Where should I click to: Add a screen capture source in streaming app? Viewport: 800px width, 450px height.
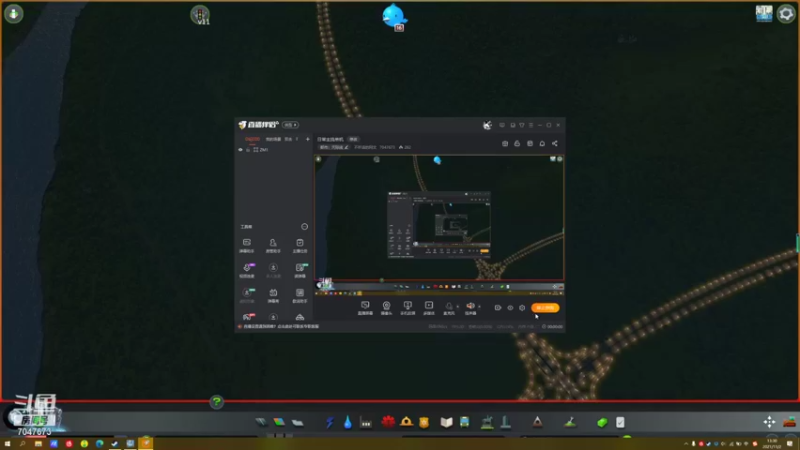365,308
